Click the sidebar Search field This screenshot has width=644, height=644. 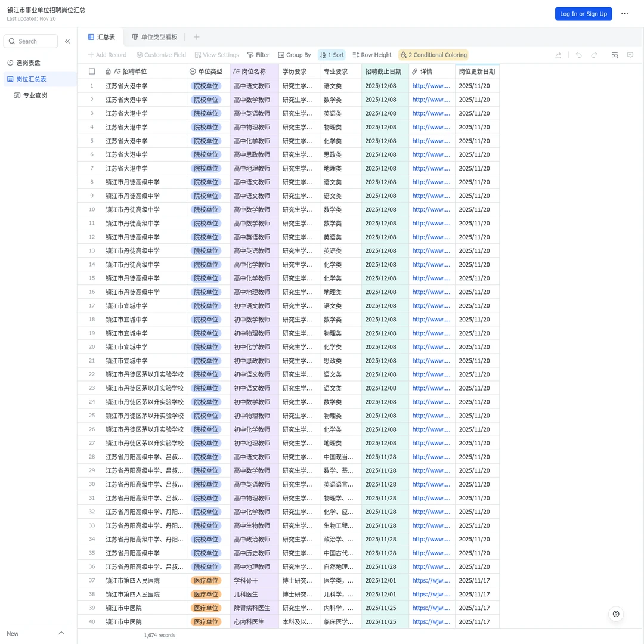(31, 41)
